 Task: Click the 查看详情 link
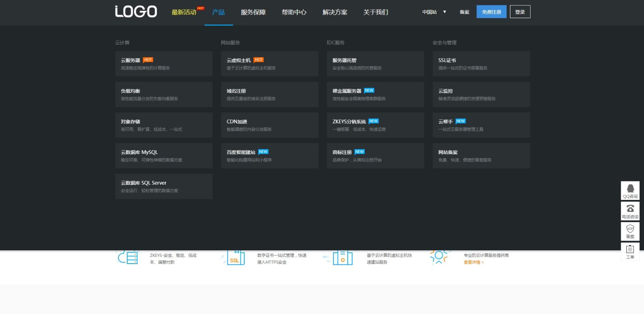point(474,262)
